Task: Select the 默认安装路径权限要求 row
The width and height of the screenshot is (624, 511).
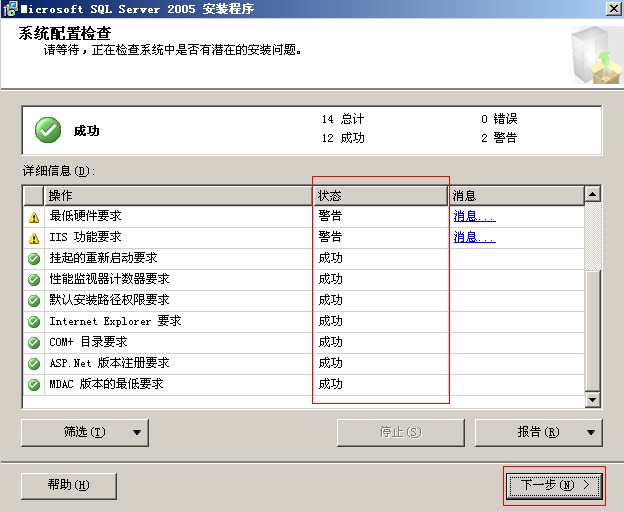Action: 304,301
